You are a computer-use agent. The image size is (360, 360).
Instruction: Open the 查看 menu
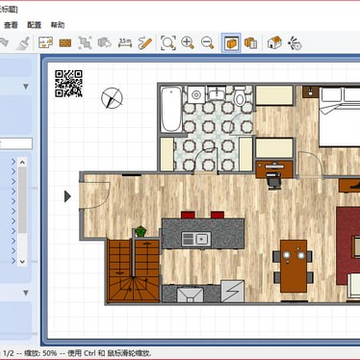point(11,25)
